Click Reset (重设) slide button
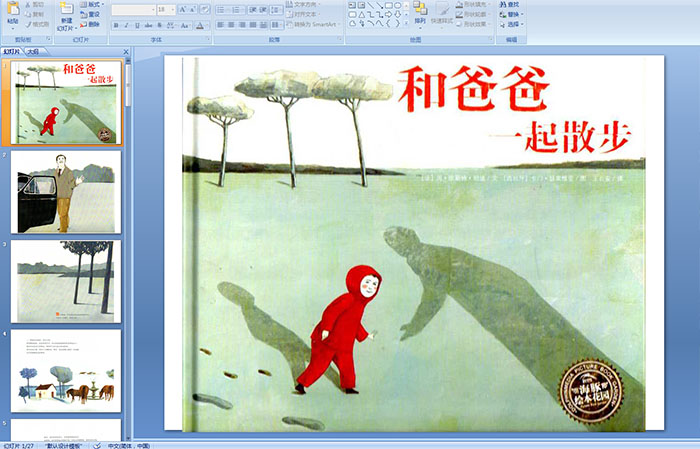 pos(90,14)
